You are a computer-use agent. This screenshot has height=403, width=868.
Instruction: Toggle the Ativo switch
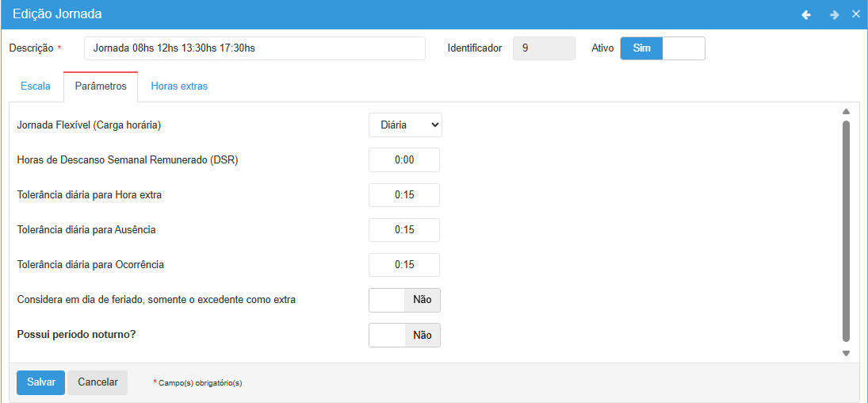tap(662, 48)
